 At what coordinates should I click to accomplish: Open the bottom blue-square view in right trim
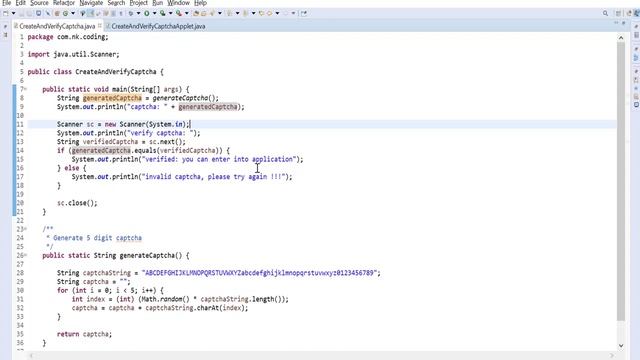636,105
